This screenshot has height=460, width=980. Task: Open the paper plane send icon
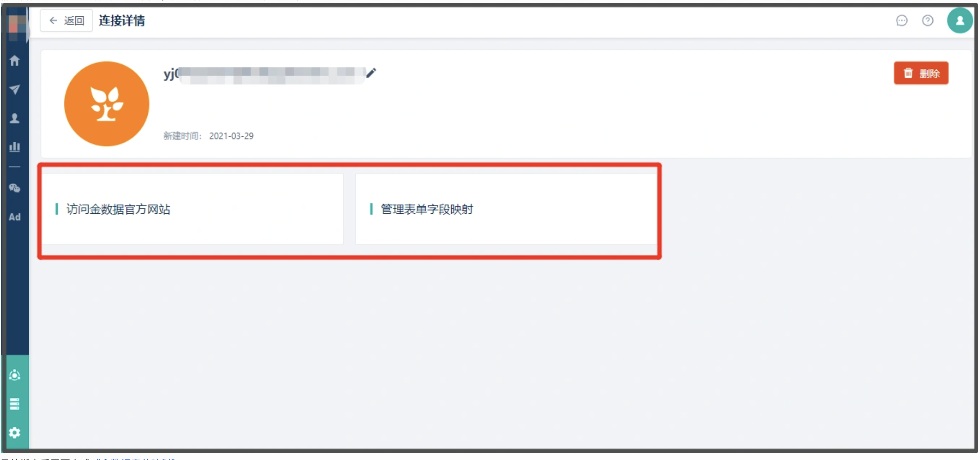pyautogui.click(x=15, y=89)
